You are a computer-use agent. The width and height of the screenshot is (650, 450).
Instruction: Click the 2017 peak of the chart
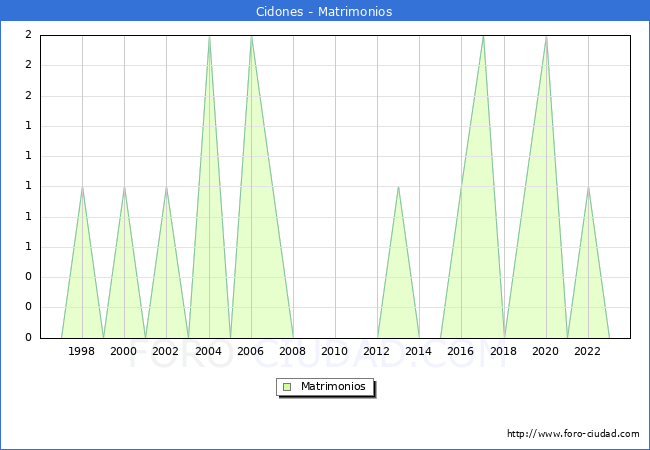tap(483, 37)
